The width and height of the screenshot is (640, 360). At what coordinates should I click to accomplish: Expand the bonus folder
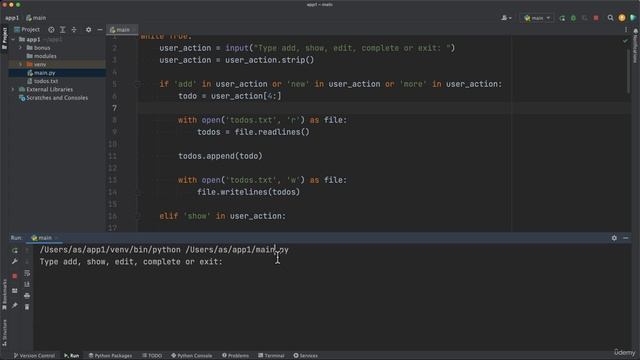pos(20,48)
